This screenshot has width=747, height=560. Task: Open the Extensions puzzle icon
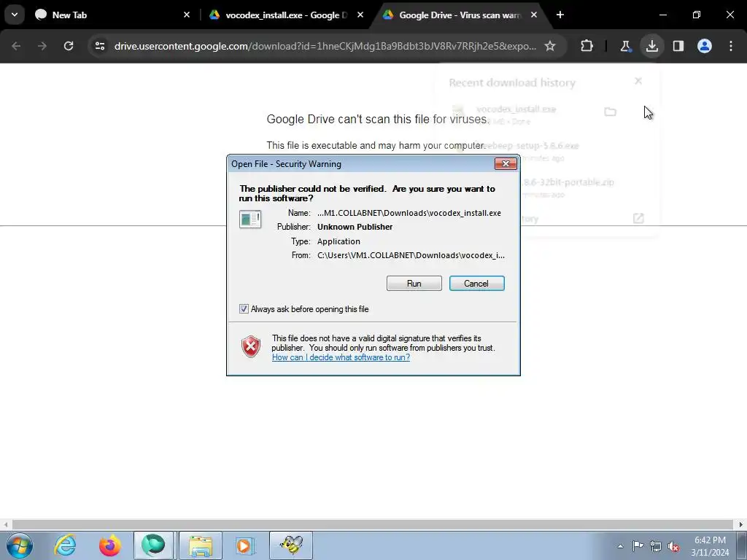point(587,46)
